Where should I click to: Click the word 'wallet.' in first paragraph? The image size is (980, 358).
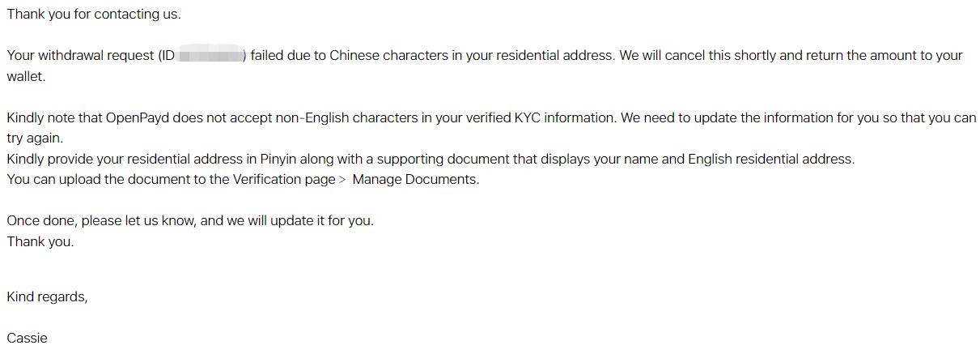27,77
